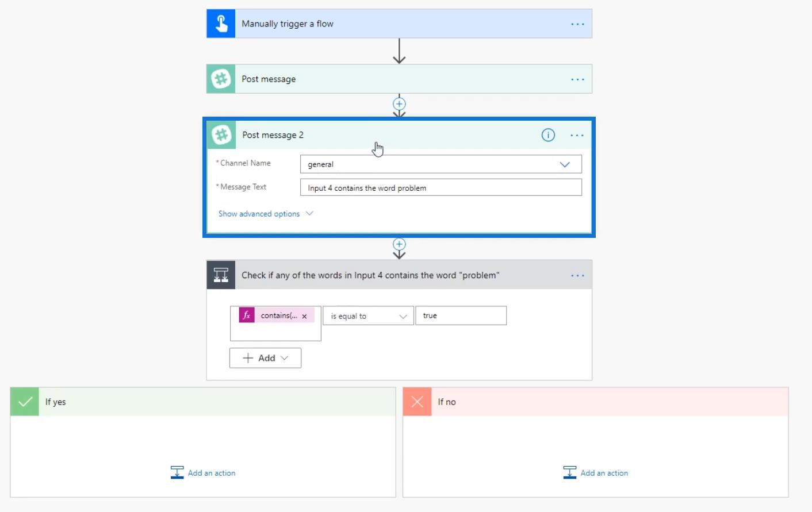Click the Message Text field label
Viewport: 812px width, 512px height.
tap(243, 187)
